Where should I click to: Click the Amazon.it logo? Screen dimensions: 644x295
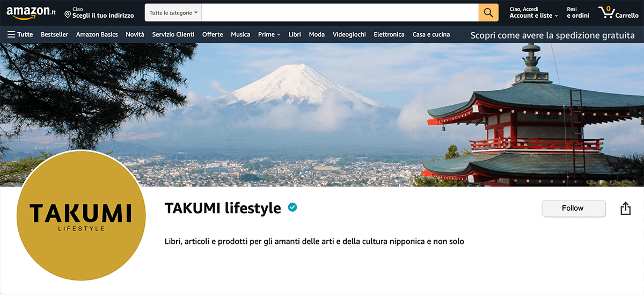click(31, 12)
